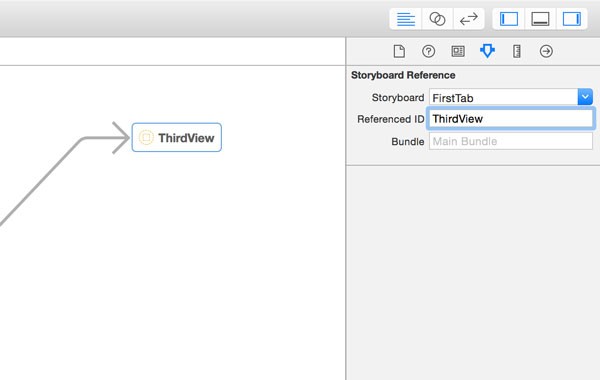
Task: Open the Connections inspector
Action: 546,51
